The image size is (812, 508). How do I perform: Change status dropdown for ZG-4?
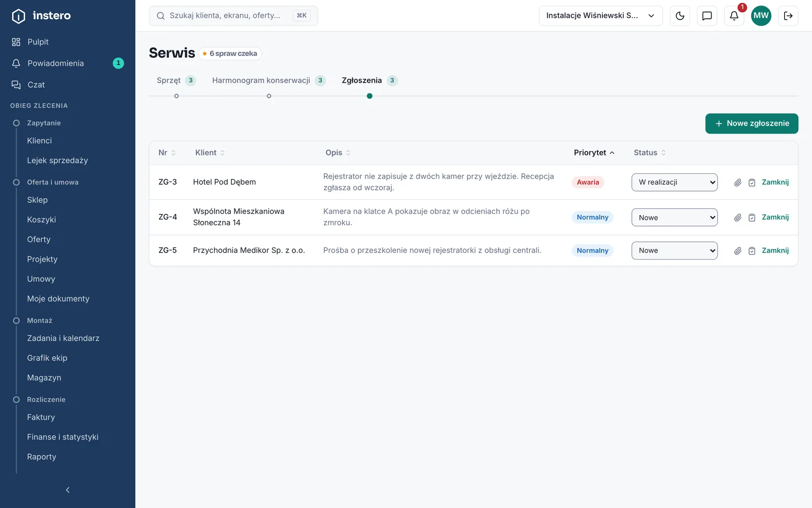click(674, 217)
